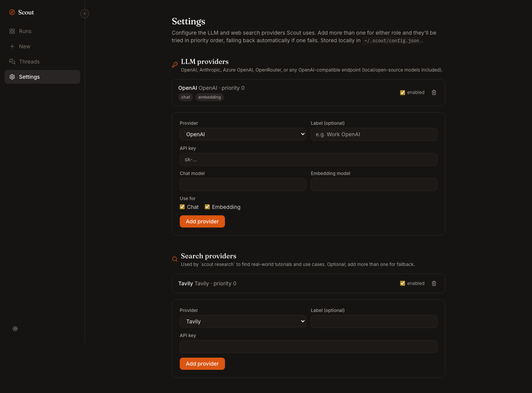532x393 pixels.
Task: Click the Scout app title
Action: (26, 12)
